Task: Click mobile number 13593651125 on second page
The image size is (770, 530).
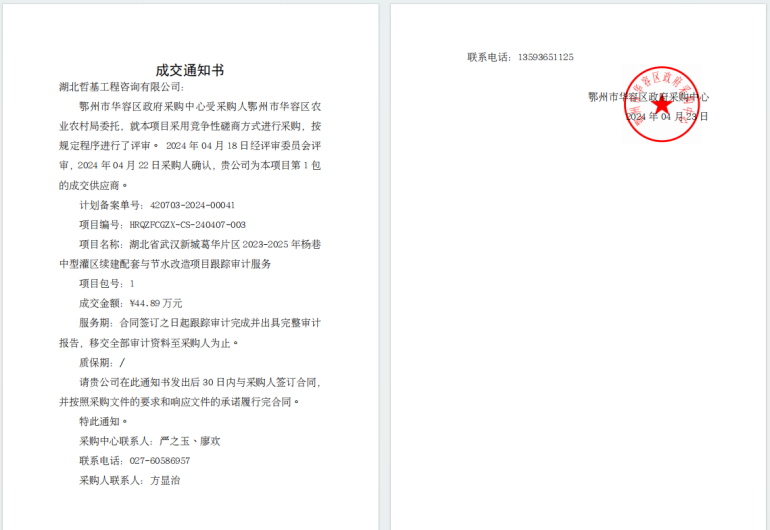Action: pyautogui.click(x=546, y=57)
